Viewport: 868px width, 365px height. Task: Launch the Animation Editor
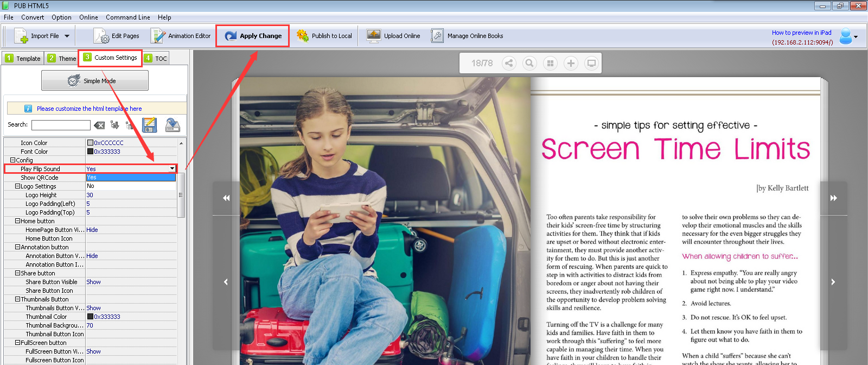click(181, 36)
